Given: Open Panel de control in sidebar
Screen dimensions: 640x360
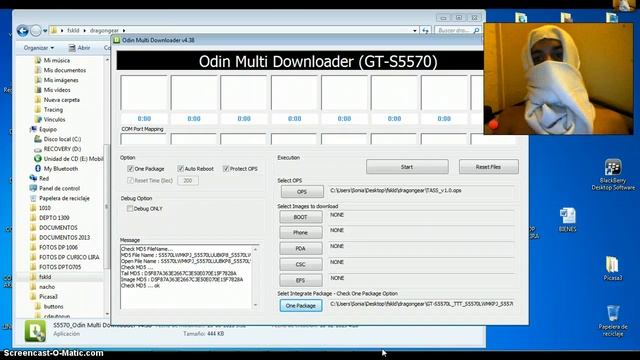Looking at the screenshot, I should click(59, 188).
